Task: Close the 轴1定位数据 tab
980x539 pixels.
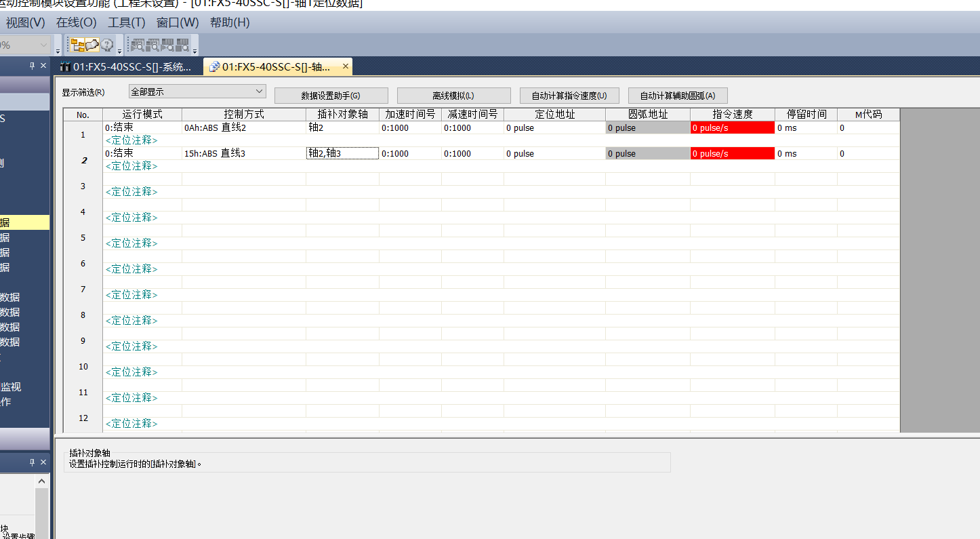Action: pos(345,66)
